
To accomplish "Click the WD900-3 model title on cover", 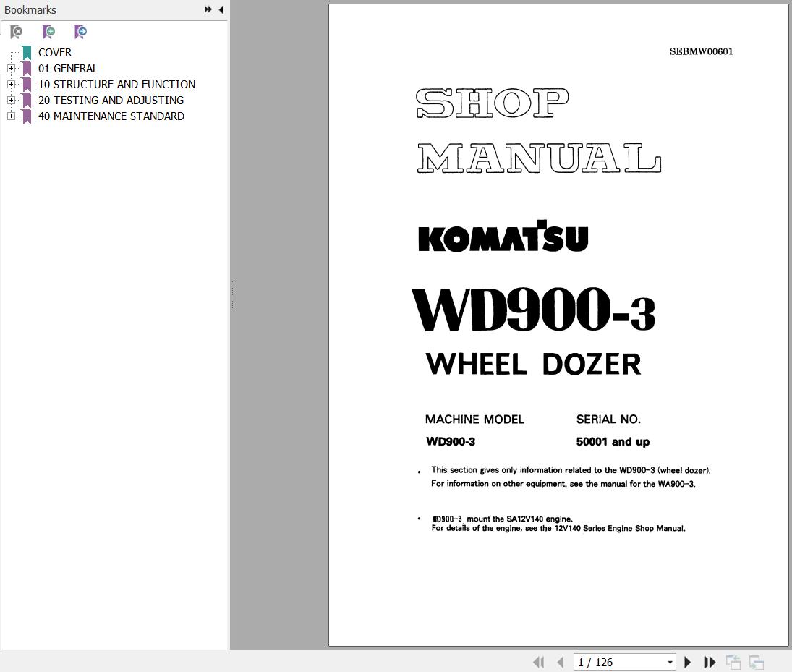I will [534, 309].
